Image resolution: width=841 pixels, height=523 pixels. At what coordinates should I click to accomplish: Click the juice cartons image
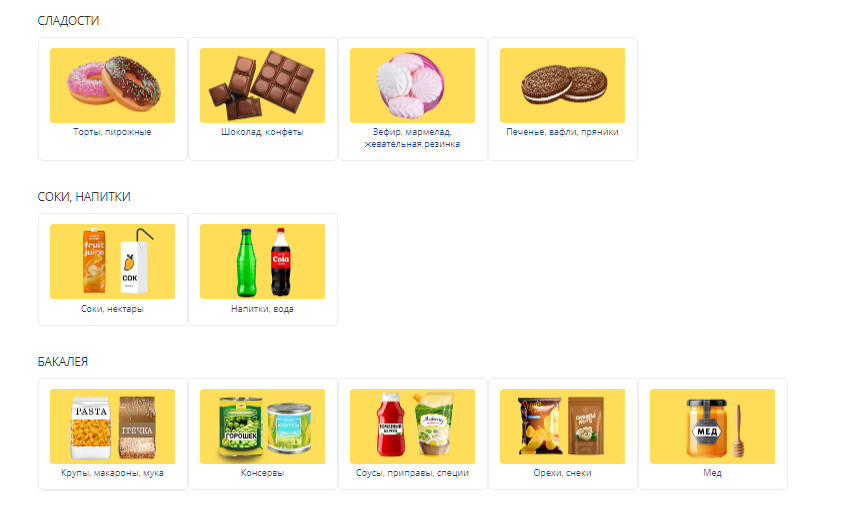(112, 261)
